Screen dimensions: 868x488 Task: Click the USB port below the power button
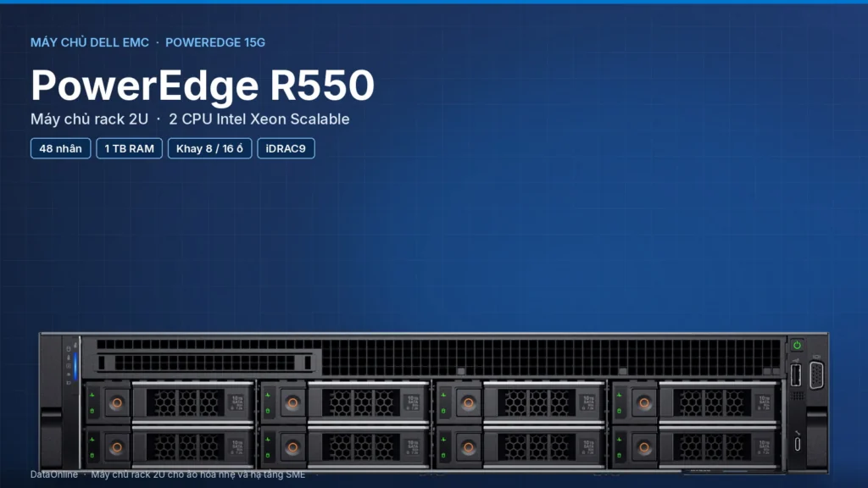796,375
